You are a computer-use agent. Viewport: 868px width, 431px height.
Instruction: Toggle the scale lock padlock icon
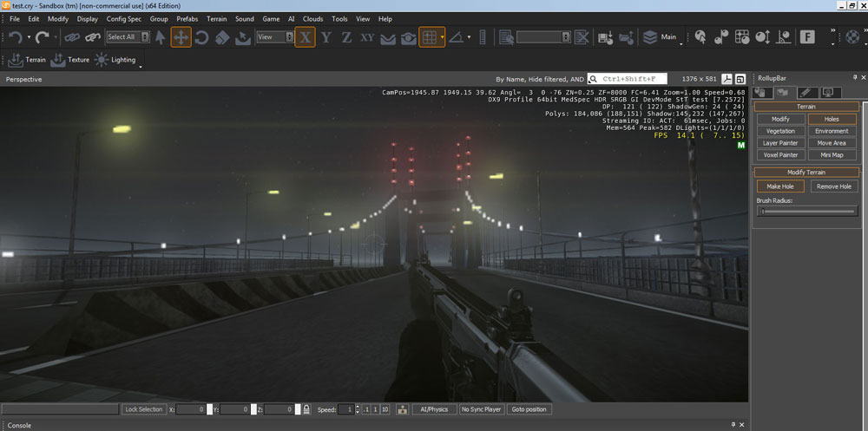[306, 409]
